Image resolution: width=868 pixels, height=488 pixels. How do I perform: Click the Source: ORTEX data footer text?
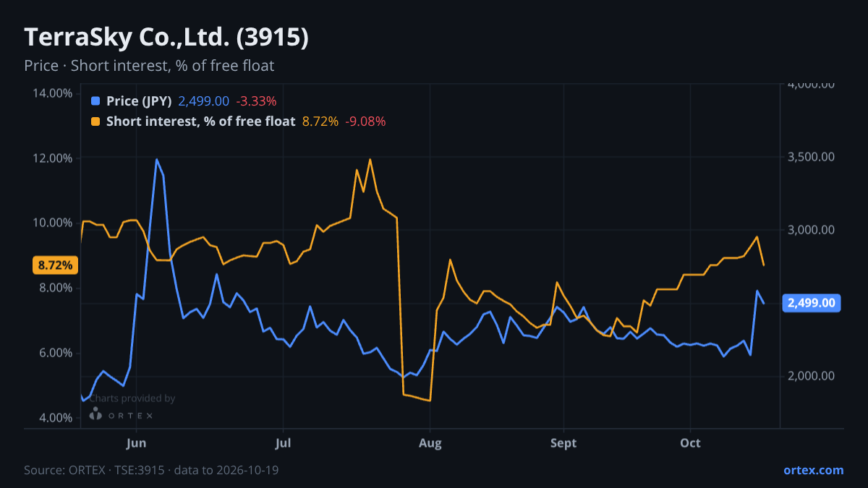click(151, 470)
